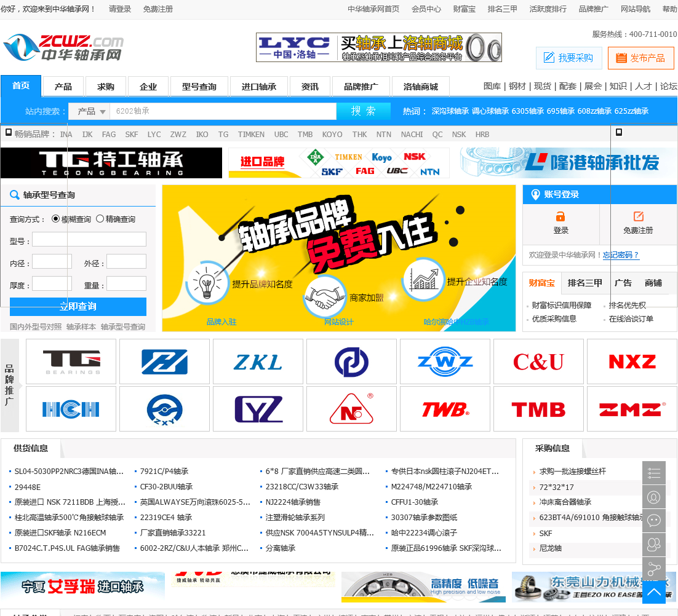Open the 产品 navigation tab

[63, 87]
